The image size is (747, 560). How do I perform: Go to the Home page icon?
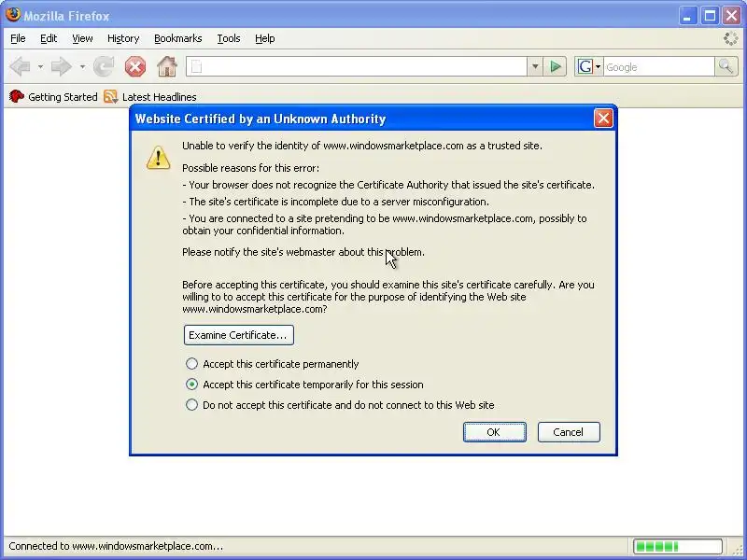click(x=167, y=66)
